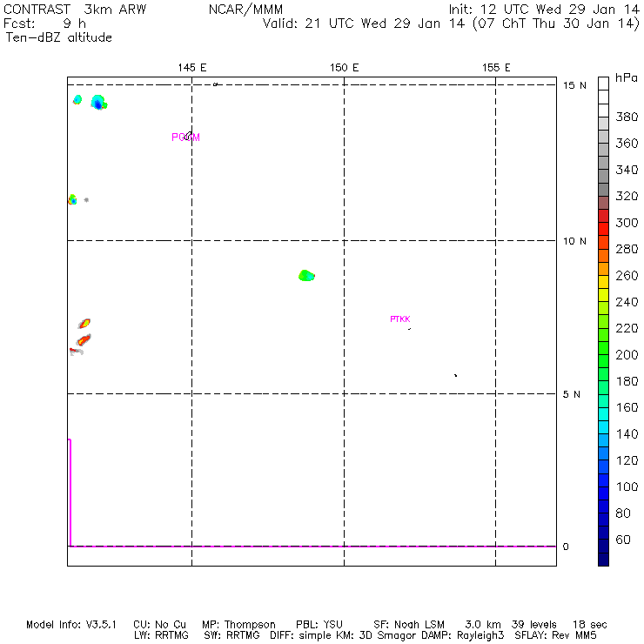Click the 'Model Info: V3.5.1' text
Viewport: 644px width, 644px height.
click(x=71, y=625)
